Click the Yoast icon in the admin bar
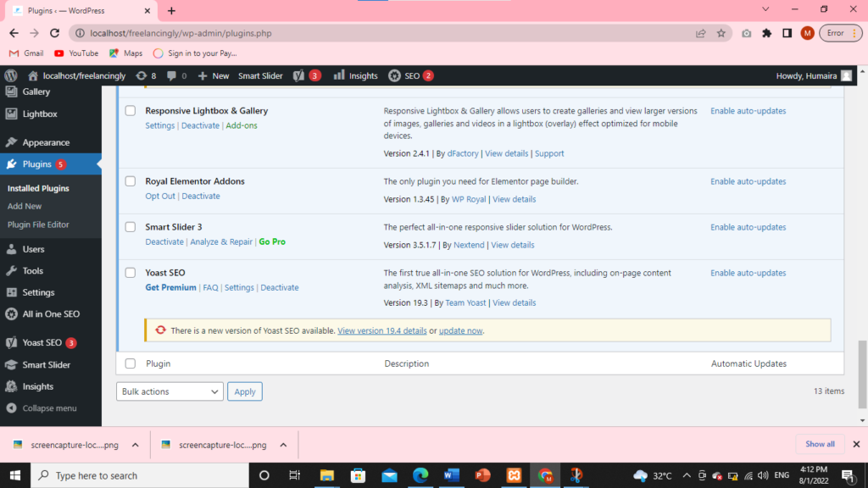Screen dimensions: 868x488 (x=299, y=75)
